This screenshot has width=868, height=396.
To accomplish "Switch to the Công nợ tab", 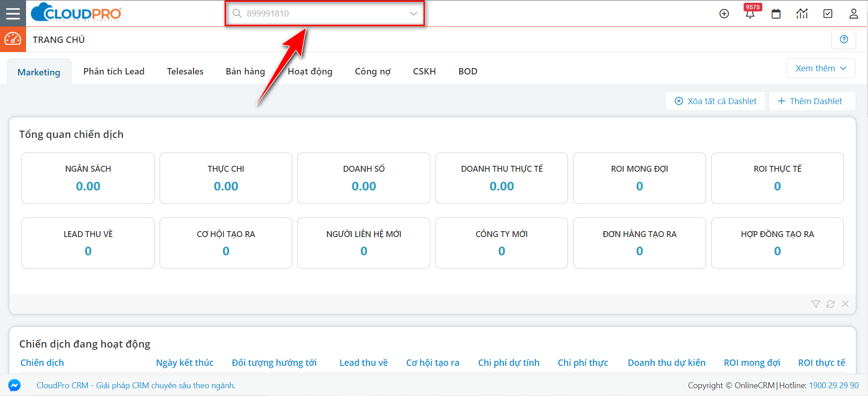I will pyautogui.click(x=373, y=71).
